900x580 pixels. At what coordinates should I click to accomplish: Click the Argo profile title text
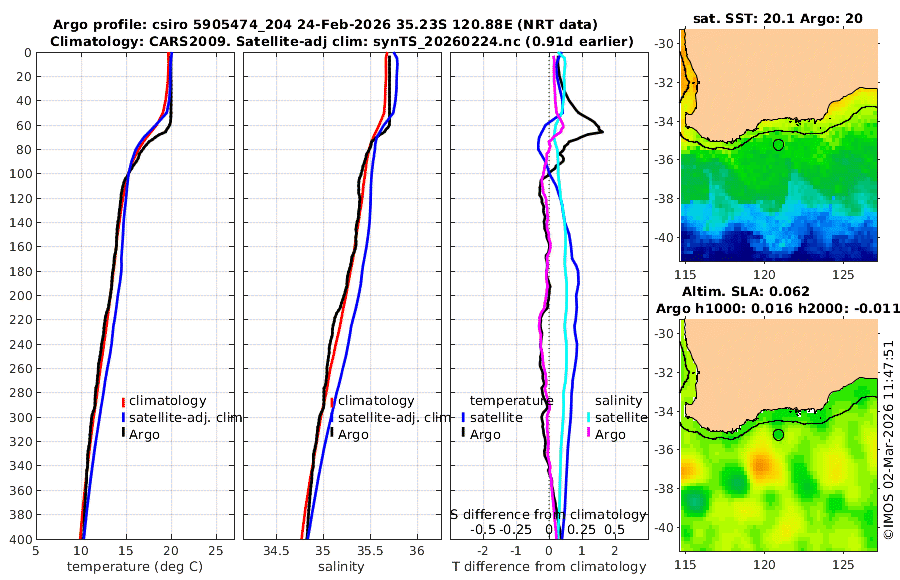(x=325, y=25)
